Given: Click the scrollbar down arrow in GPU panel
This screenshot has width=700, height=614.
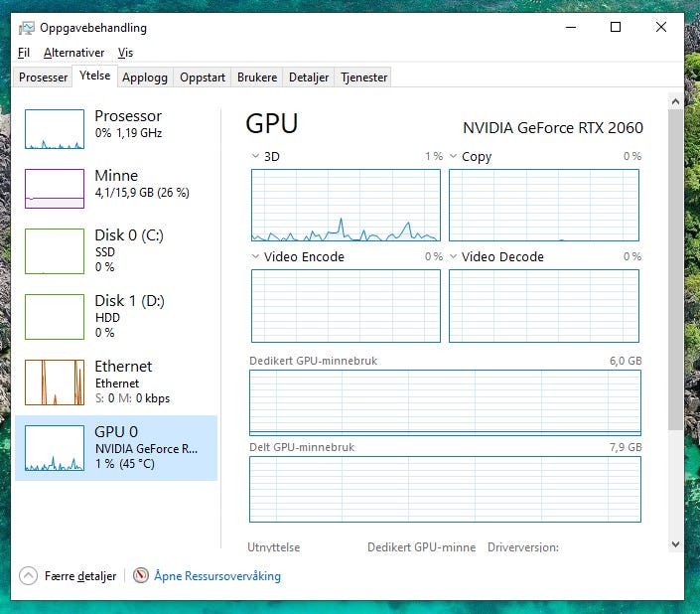Looking at the screenshot, I should click(675, 544).
